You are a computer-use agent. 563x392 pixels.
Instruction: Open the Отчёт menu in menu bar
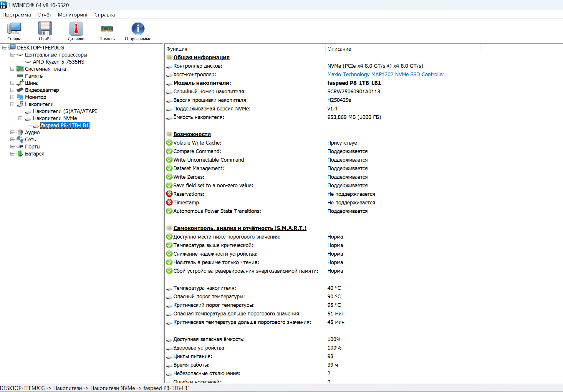[x=44, y=15]
